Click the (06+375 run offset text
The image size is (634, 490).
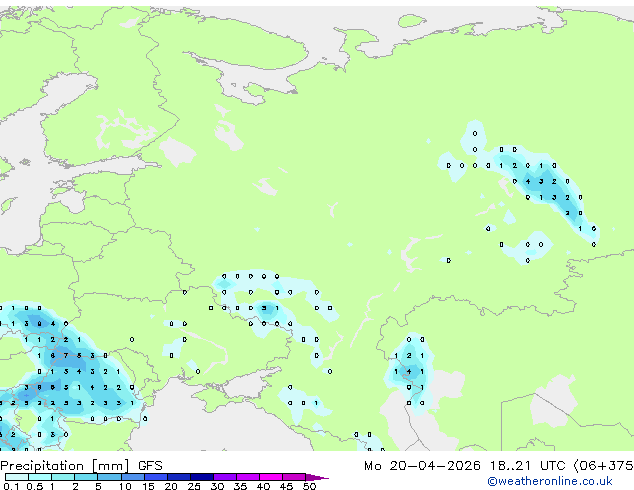click(x=603, y=466)
